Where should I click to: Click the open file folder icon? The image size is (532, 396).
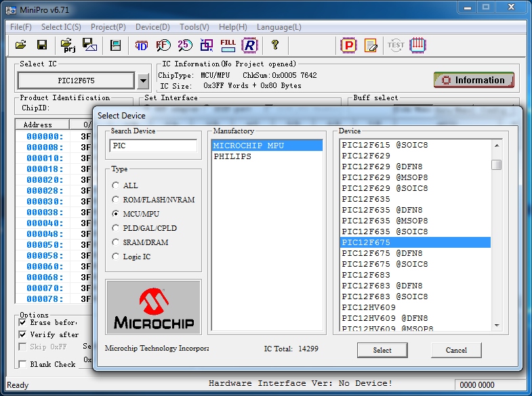[x=21, y=45]
